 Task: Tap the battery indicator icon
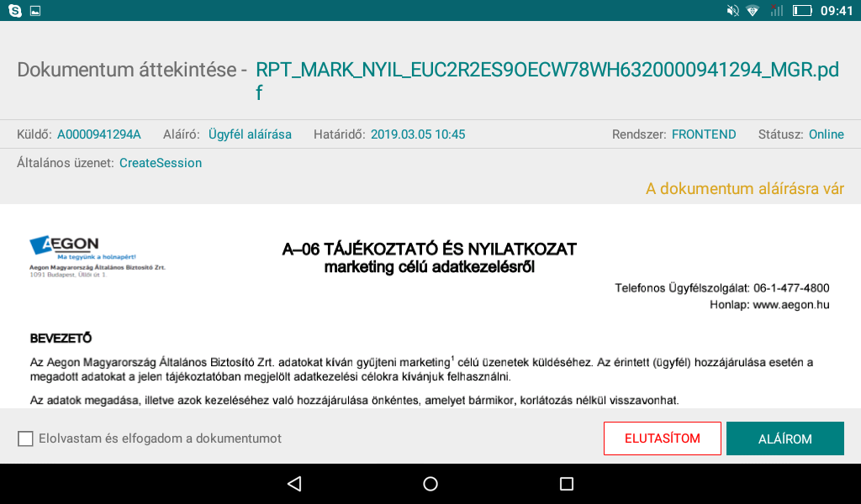(x=801, y=11)
